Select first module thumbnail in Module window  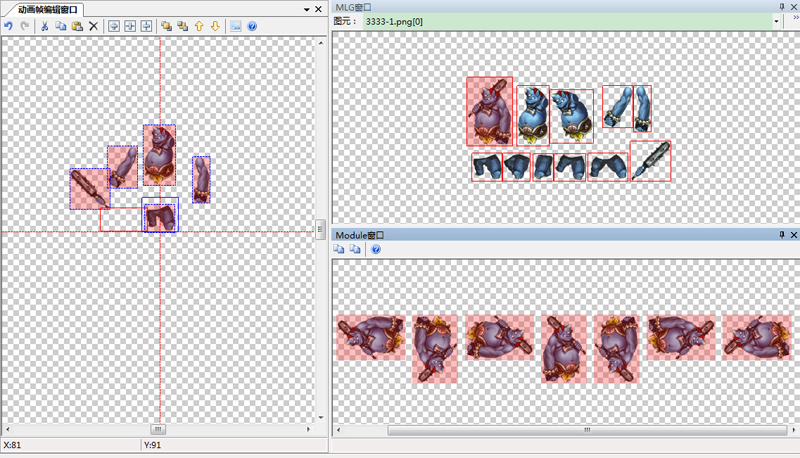[371, 338]
